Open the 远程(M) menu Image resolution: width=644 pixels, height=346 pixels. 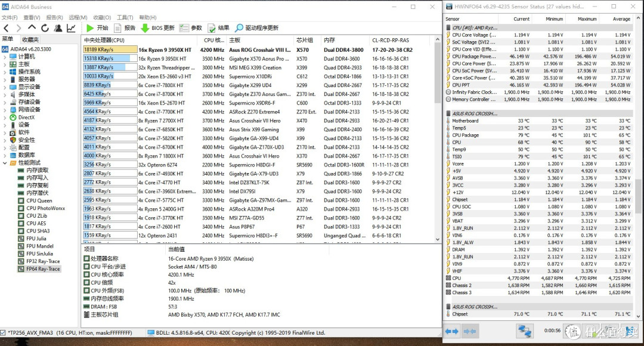click(78, 18)
